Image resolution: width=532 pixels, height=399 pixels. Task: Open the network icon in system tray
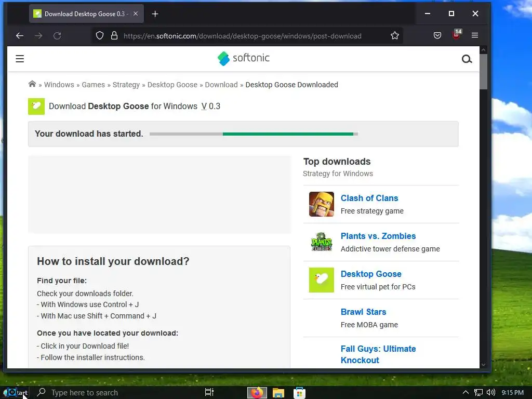[x=478, y=393]
